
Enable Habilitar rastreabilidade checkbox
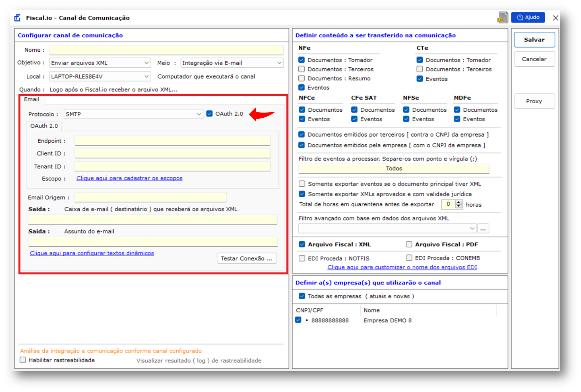[x=23, y=360]
